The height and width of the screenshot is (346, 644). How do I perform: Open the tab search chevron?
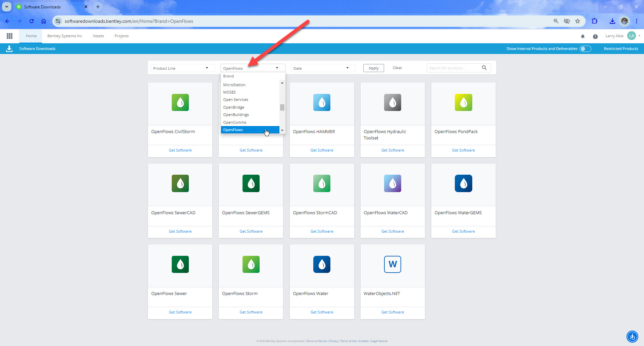click(x=7, y=7)
